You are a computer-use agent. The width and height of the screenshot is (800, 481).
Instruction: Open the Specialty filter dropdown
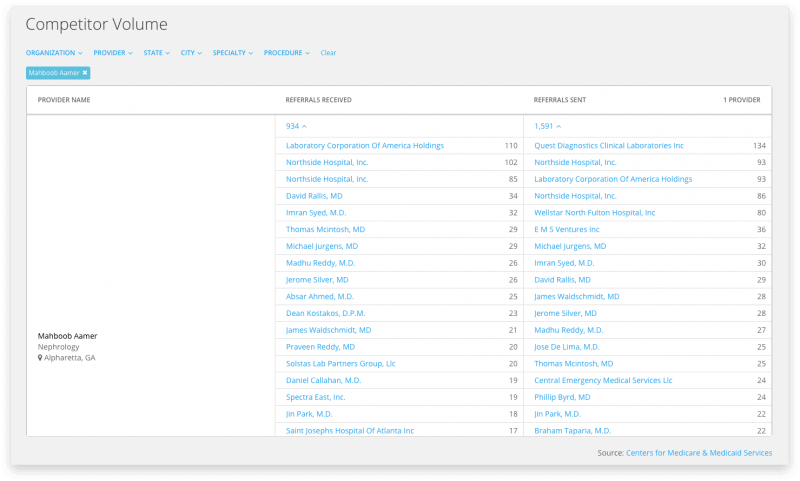click(233, 53)
